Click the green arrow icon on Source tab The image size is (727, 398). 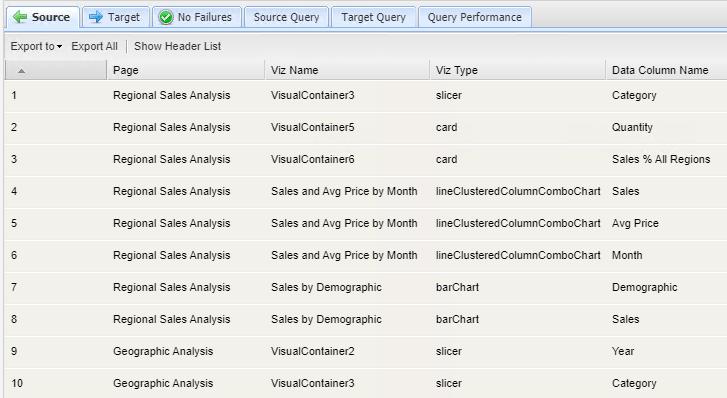click(x=20, y=17)
